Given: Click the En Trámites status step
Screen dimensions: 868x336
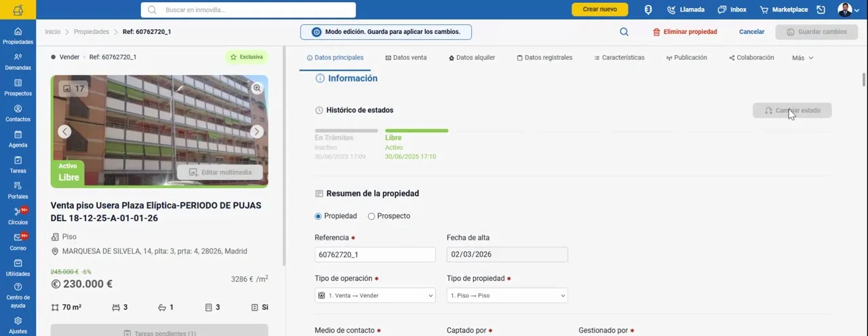Looking at the screenshot, I should (x=346, y=145).
